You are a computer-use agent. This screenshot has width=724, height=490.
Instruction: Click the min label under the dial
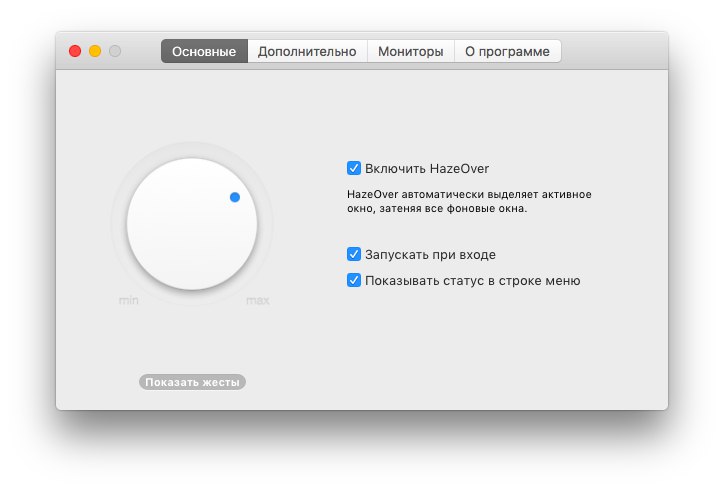click(x=128, y=301)
